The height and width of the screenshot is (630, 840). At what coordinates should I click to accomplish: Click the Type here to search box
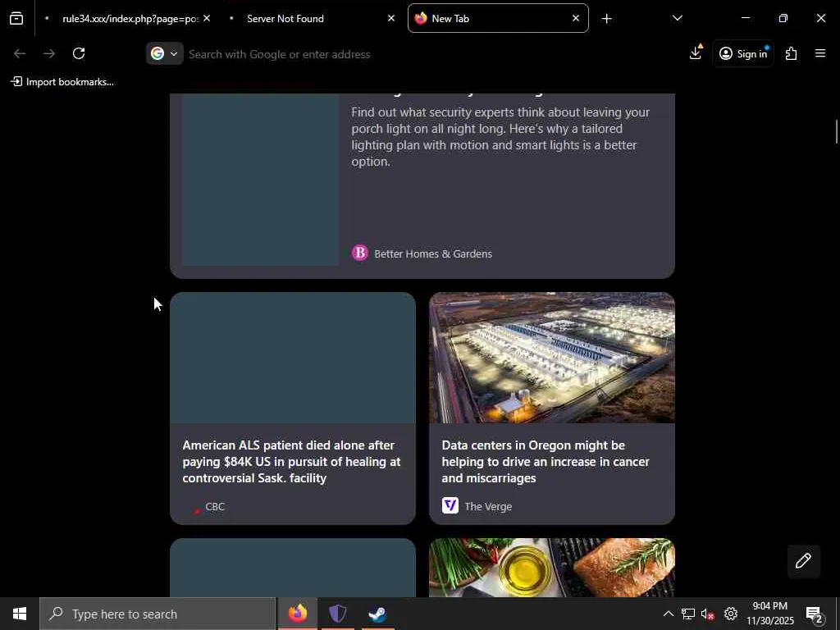point(157,614)
